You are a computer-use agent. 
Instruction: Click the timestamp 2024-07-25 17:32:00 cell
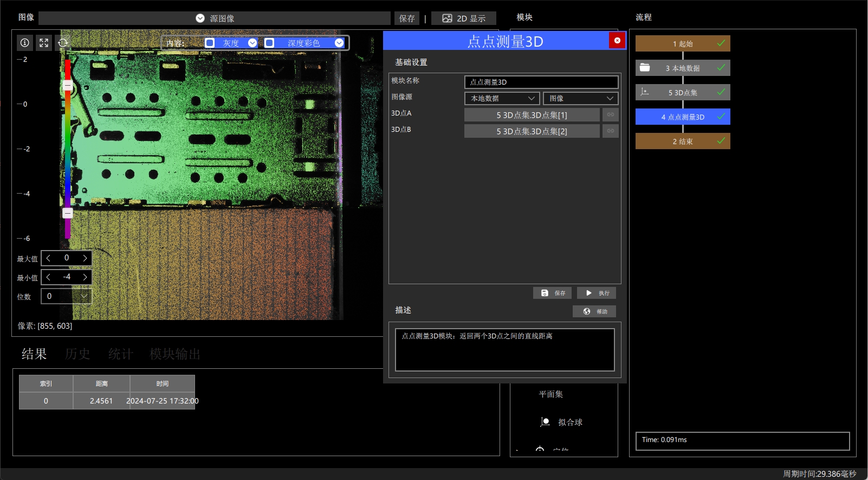click(x=163, y=401)
